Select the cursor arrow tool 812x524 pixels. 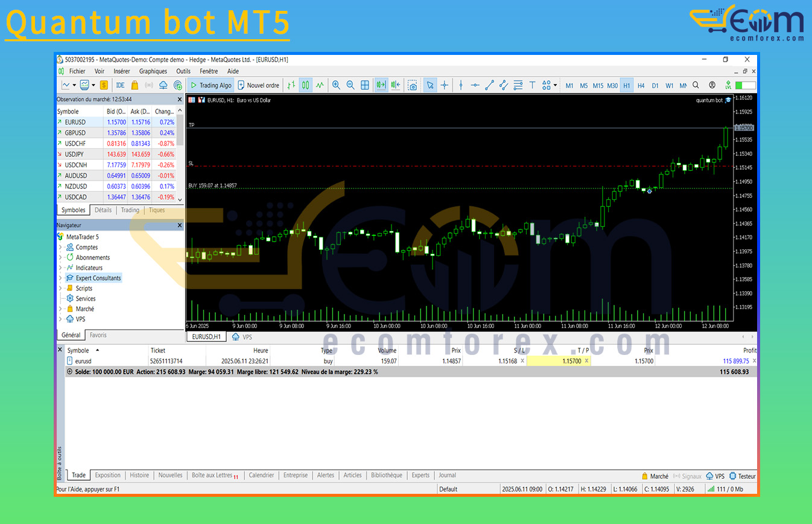(x=430, y=85)
